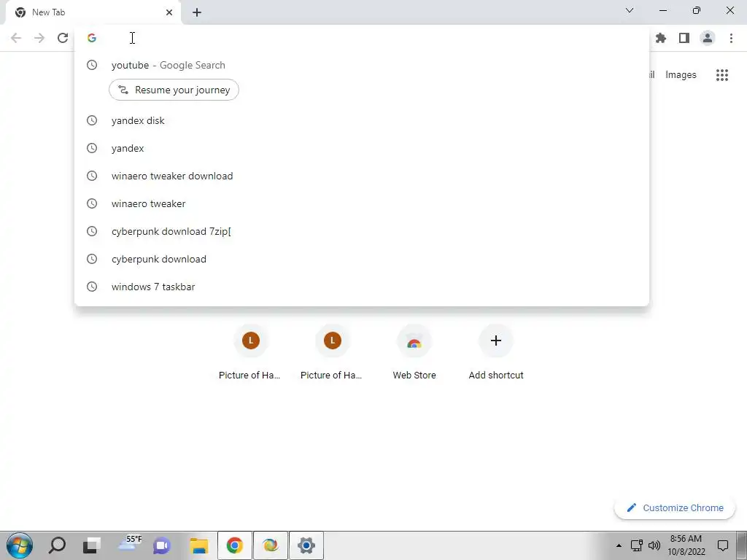Click the back navigation arrow

point(16,38)
